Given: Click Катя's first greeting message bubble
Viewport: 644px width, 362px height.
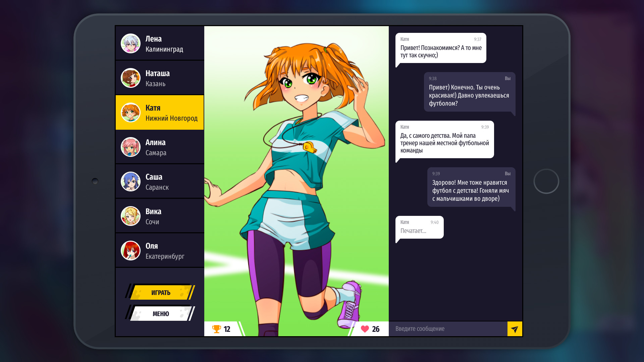Looking at the screenshot, I should [x=441, y=48].
